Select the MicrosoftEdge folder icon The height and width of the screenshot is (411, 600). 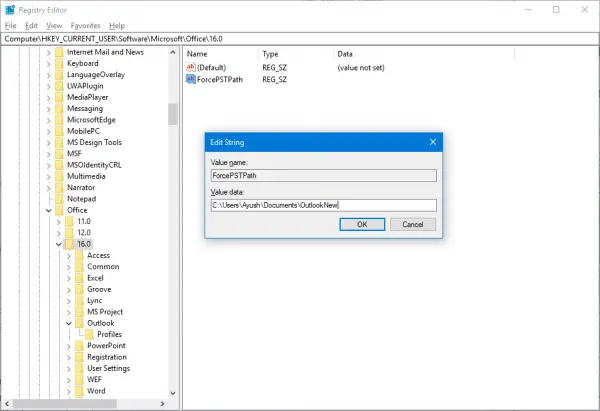click(59, 120)
